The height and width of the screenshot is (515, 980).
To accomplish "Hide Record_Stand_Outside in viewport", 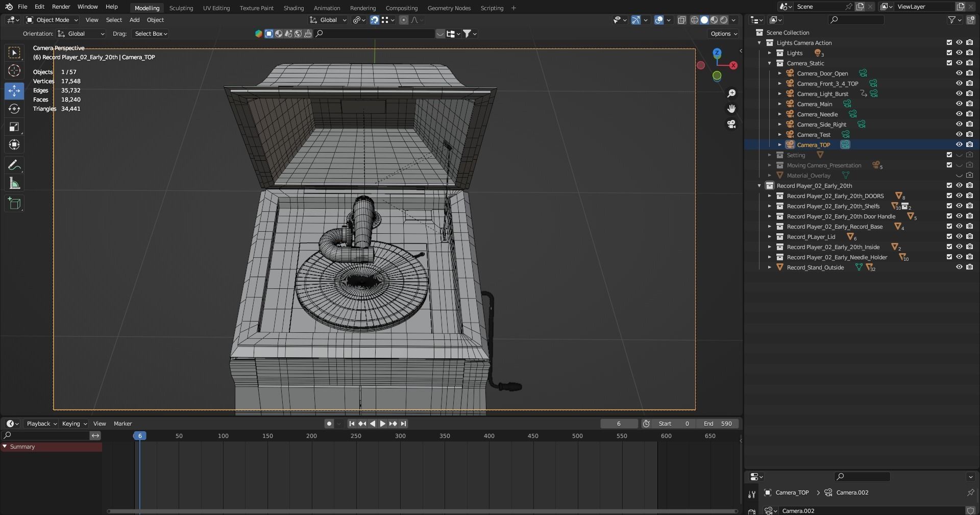I will click(x=959, y=267).
